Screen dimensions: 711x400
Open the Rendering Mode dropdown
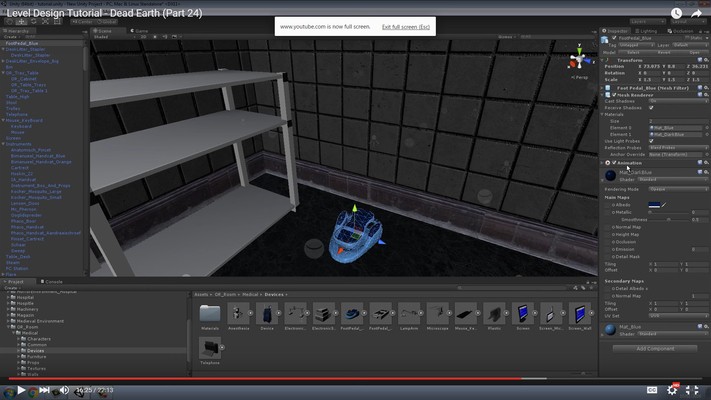click(678, 189)
